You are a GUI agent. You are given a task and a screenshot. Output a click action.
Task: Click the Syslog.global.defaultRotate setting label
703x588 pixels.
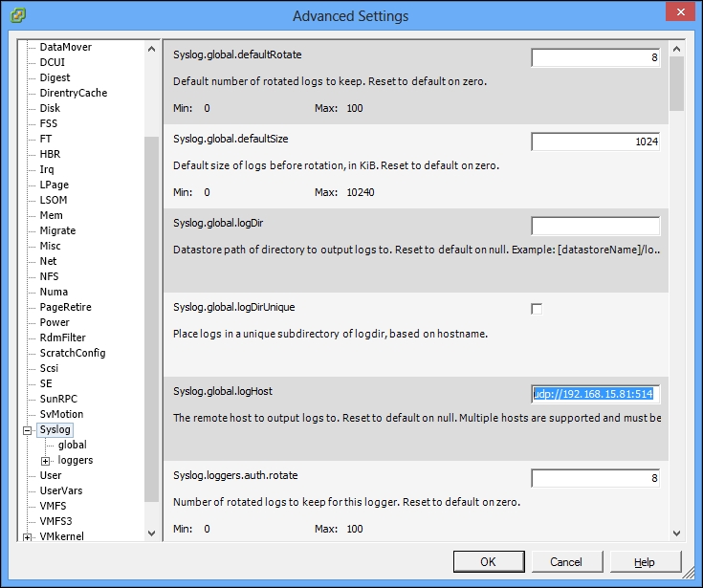237,54
